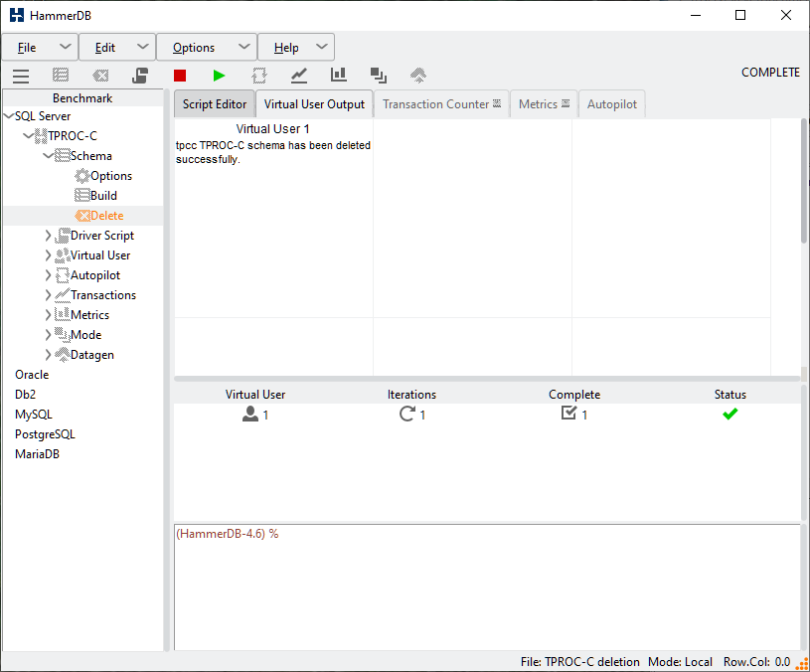Viewport: 810px width, 672px height.
Task: Expand the Virtual User tree node
Action: pyautogui.click(x=48, y=255)
